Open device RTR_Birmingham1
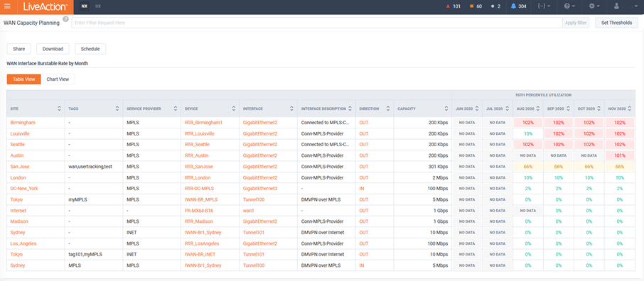Image resolution: width=644 pixels, height=281 pixels. pyautogui.click(x=203, y=123)
